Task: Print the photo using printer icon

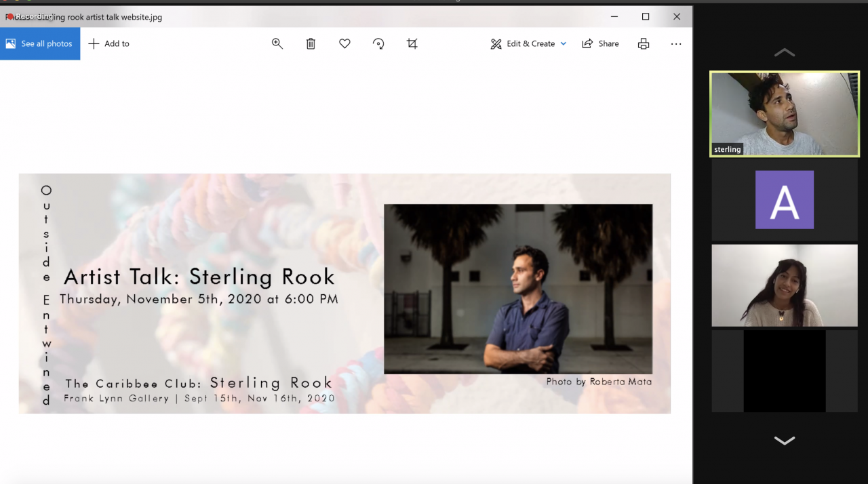Action: [x=644, y=43]
